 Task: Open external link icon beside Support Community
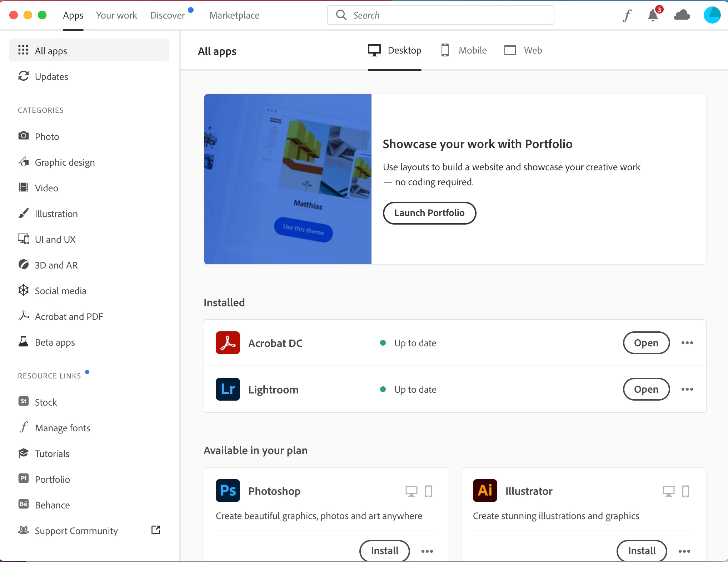point(156,530)
